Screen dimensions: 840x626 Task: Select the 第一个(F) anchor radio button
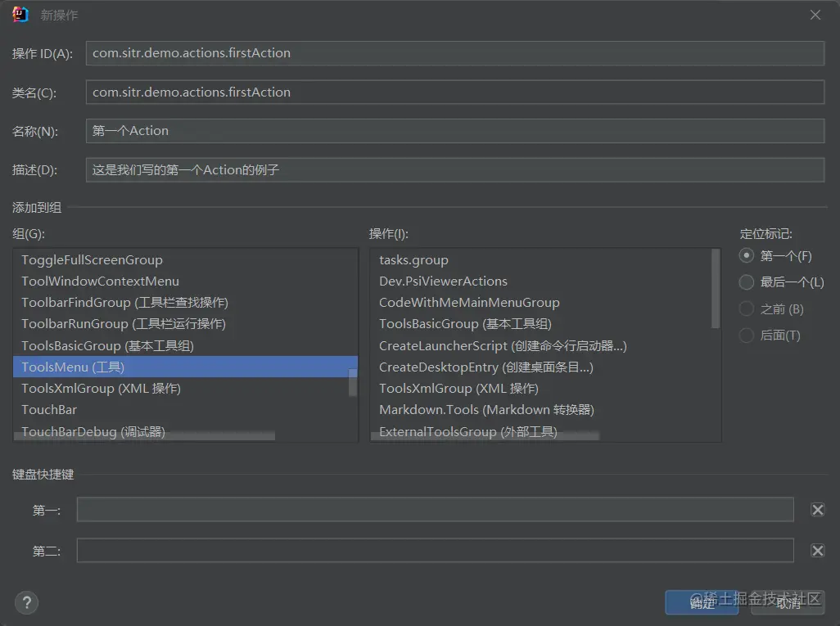click(746, 255)
